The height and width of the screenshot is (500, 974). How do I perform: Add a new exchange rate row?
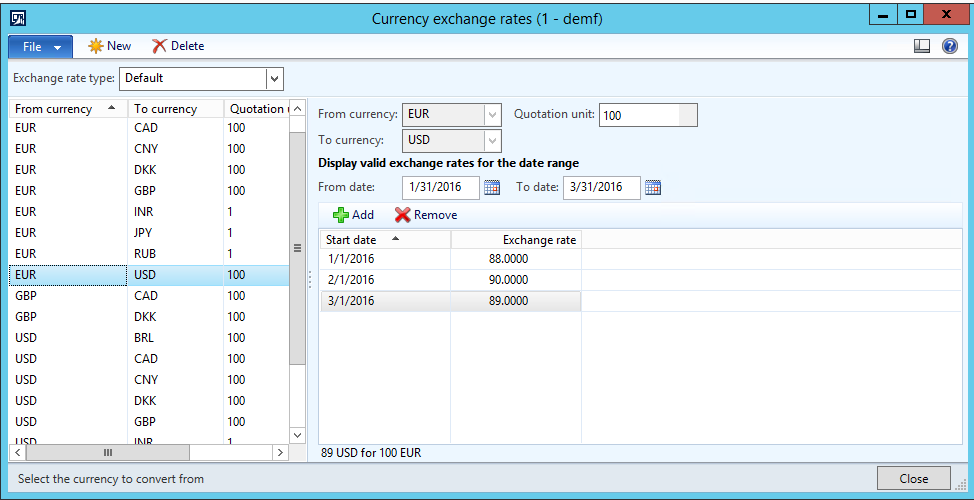coord(353,215)
